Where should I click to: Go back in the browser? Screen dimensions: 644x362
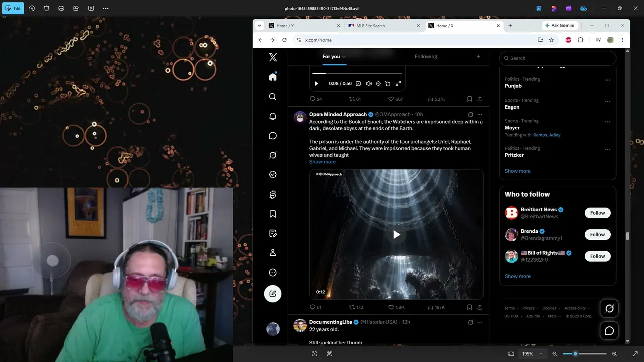[x=260, y=40]
